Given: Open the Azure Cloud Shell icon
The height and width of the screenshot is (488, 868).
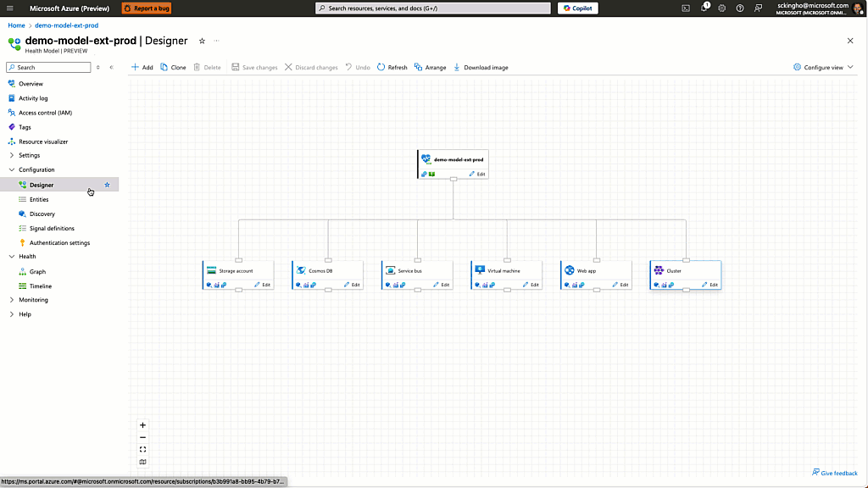Looking at the screenshot, I should click(x=686, y=8).
